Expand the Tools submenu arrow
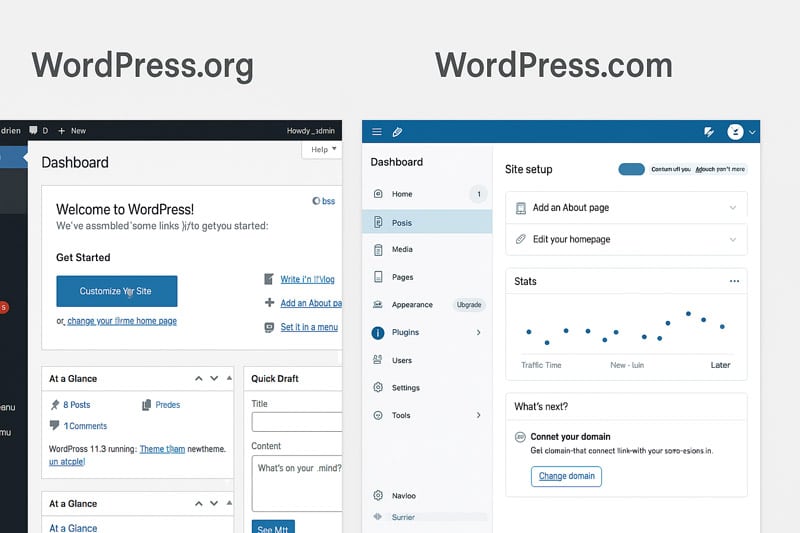Screen dimensions: 800x533 (x=479, y=415)
